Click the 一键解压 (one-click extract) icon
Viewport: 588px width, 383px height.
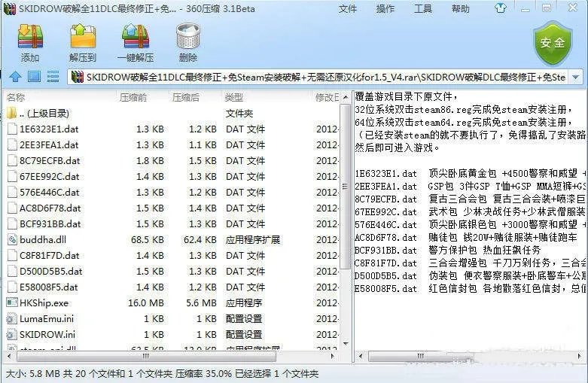point(136,36)
